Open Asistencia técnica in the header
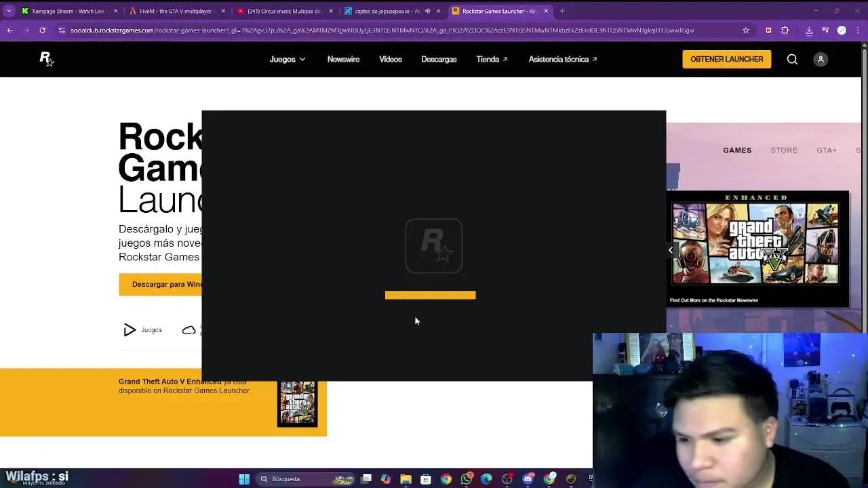This screenshot has height=488, width=868. pos(563,60)
